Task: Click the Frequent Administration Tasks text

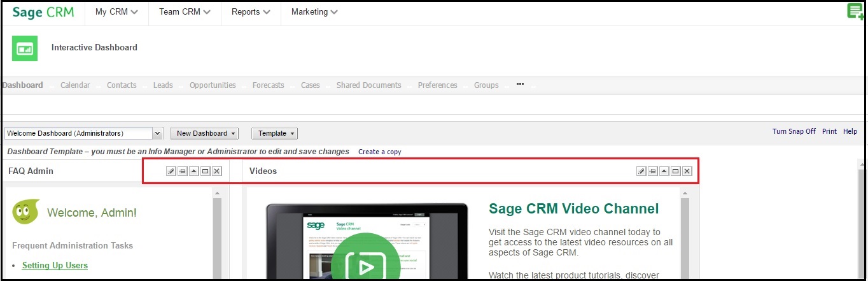Action: pos(73,245)
